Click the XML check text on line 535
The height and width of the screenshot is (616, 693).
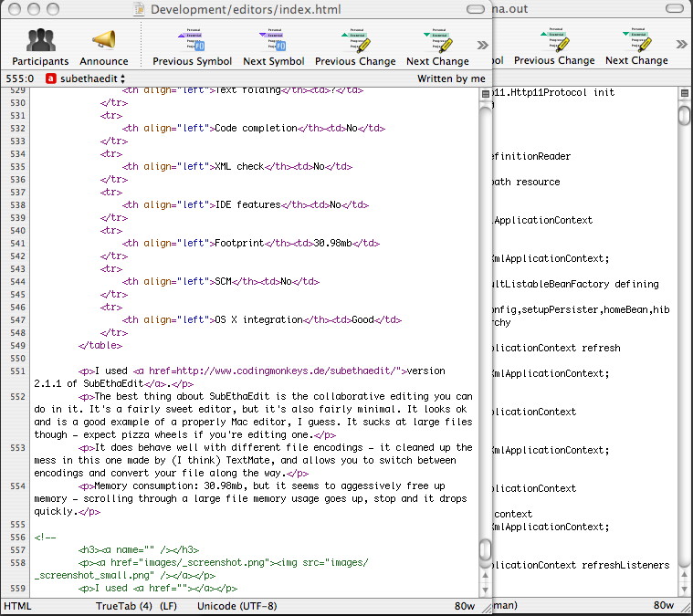click(239, 167)
